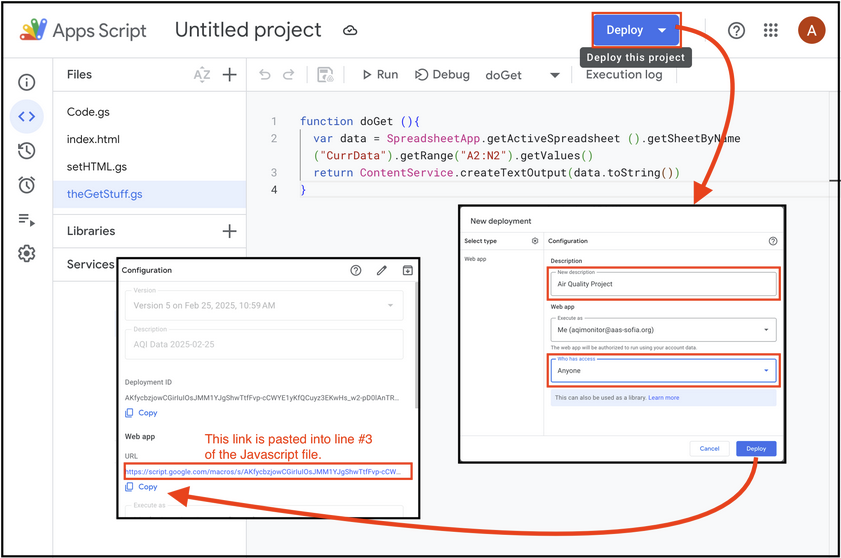Screen dimensions: 841x558
Task: Open the web app script.google.com URL link
Action: tap(263, 472)
